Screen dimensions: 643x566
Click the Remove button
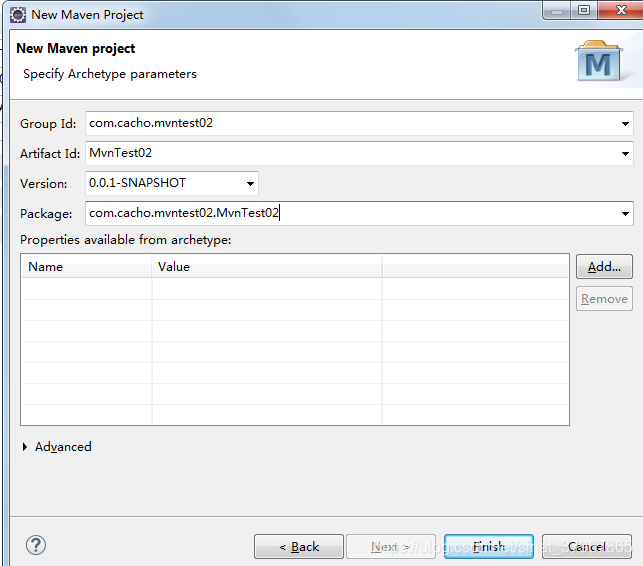tap(604, 299)
